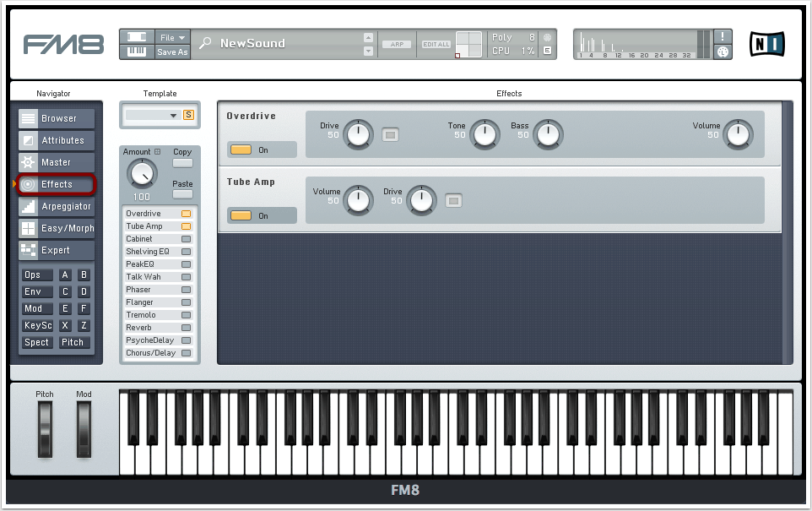Click the Overdrive Tone knob
The height and width of the screenshot is (511, 812).
point(484,134)
